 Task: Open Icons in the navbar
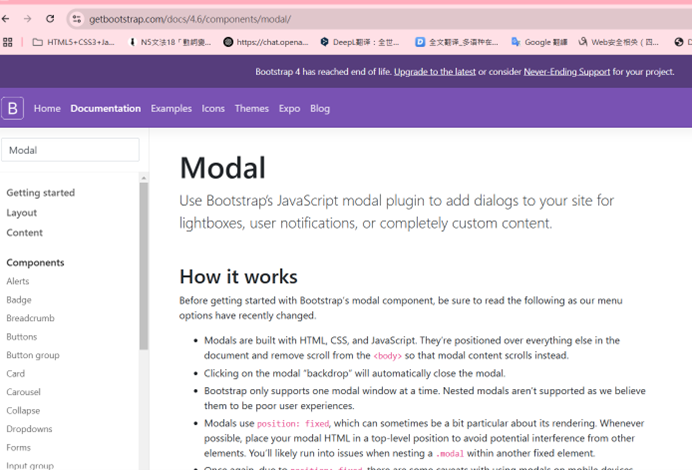point(213,109)
